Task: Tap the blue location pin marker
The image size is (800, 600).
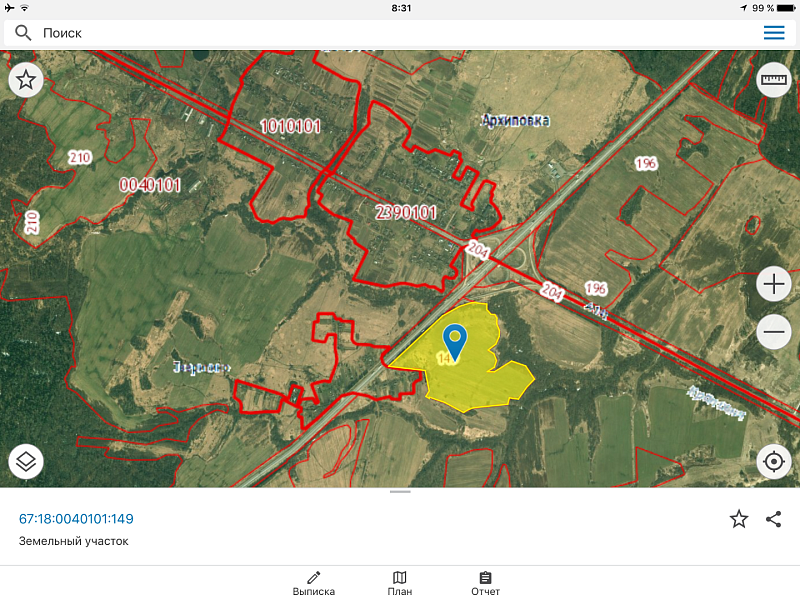Action: pyautogui.click(x=455, y=340)
